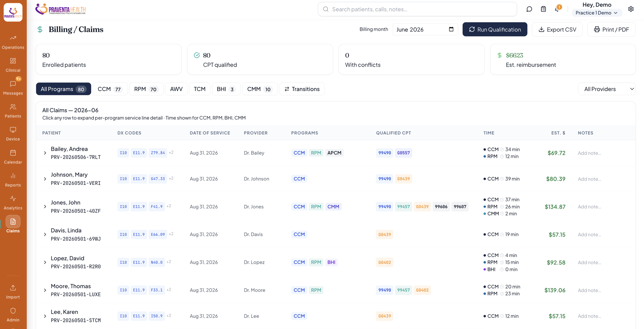Screen dimensions: 644x329
Task: Expand the Johnson, Mary row
Action: point(45,179)
